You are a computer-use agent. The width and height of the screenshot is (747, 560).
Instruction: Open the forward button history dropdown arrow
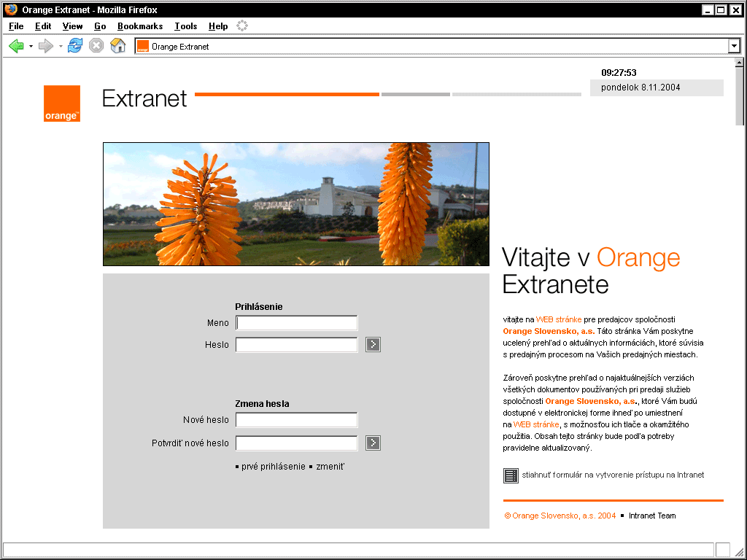pos(61,46)
